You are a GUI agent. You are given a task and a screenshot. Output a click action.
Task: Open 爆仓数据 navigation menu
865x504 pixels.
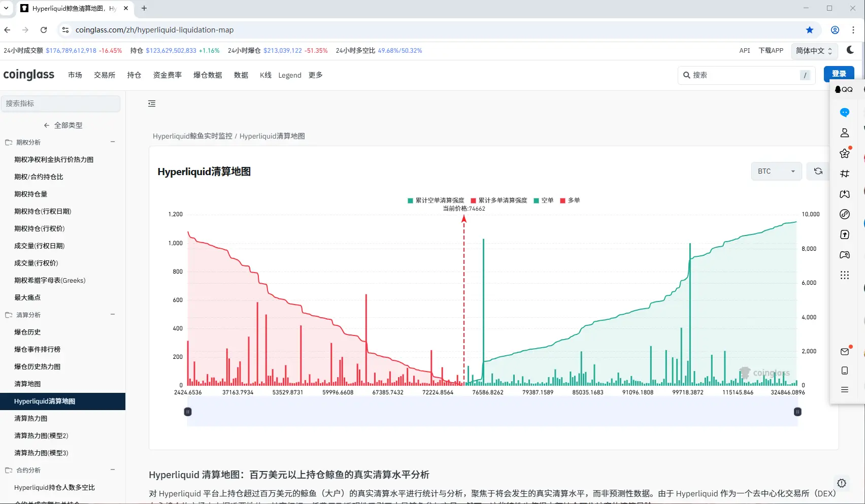[208, 75]
